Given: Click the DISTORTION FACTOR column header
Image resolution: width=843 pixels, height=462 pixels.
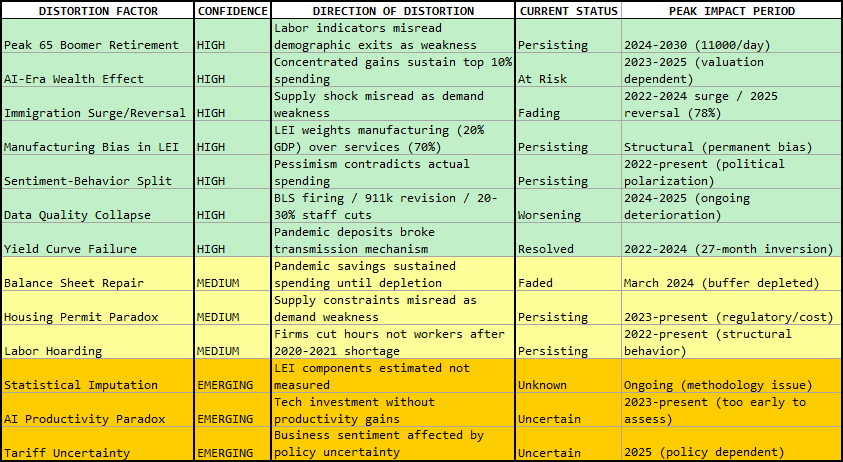Looking at the screenshot, I should click(97, 10).
